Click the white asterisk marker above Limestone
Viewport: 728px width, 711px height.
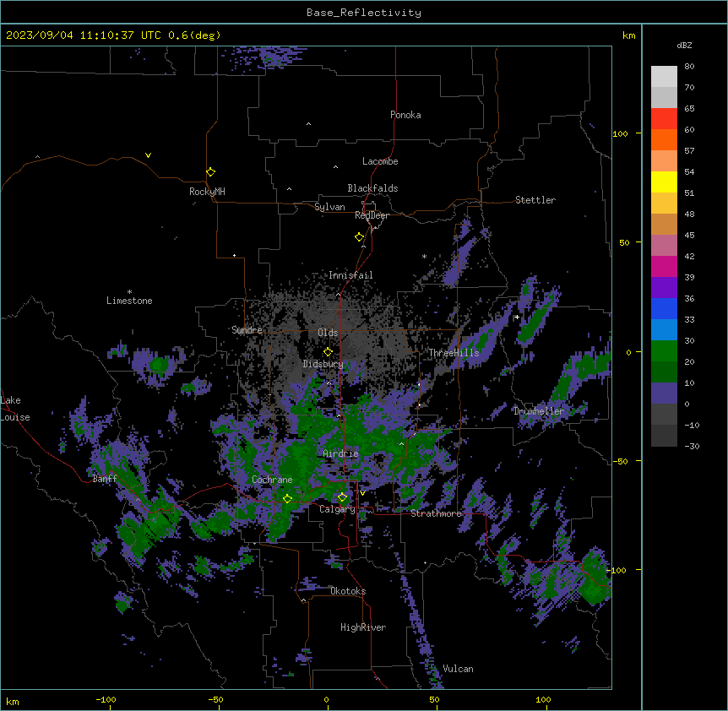[129, 292]
